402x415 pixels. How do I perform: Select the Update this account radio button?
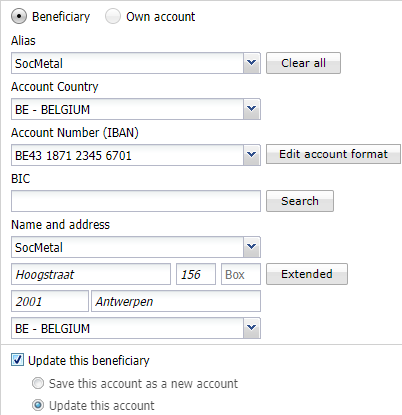click(x=38, y=405)
